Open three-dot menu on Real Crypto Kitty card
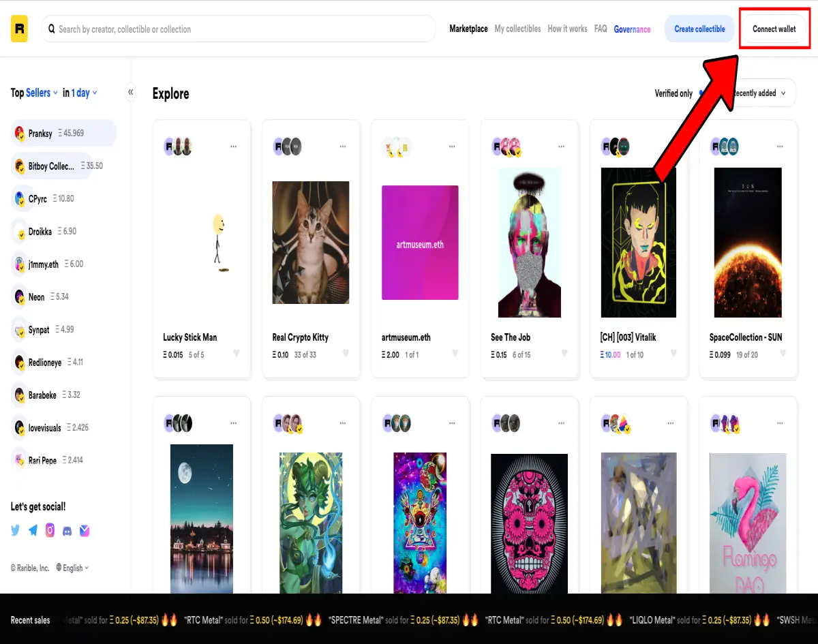Viewport: 818px width, 644px height. click(x=343, y=147)
